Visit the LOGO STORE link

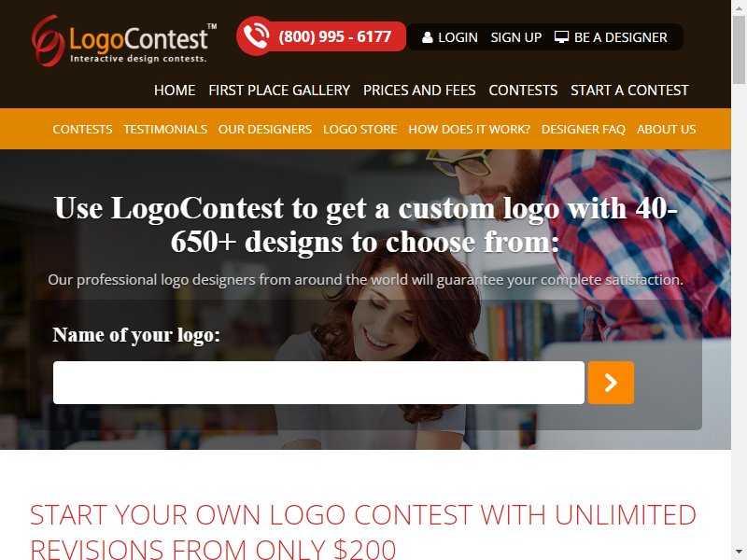tap(359, 129)
